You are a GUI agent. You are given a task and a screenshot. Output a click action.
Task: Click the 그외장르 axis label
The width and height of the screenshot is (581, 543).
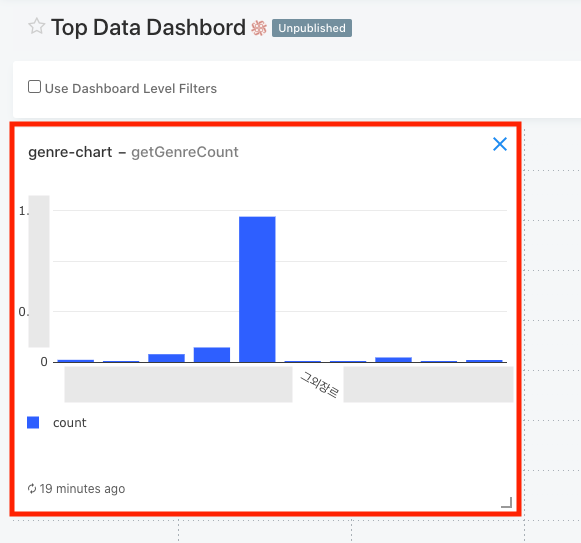click(319, 385)
